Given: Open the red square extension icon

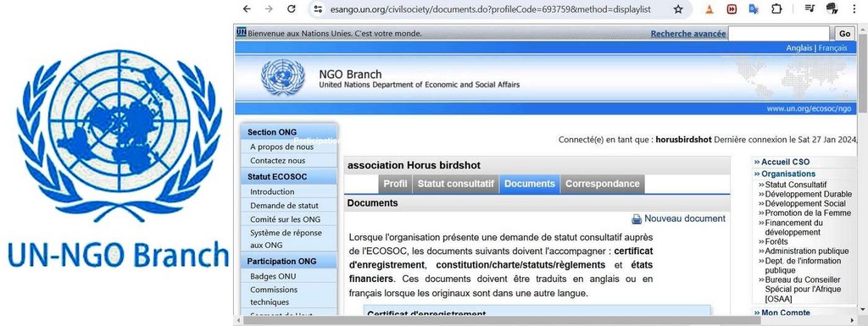Looking at the screenshot, I should pyautogui.click(x=732, y=9).
